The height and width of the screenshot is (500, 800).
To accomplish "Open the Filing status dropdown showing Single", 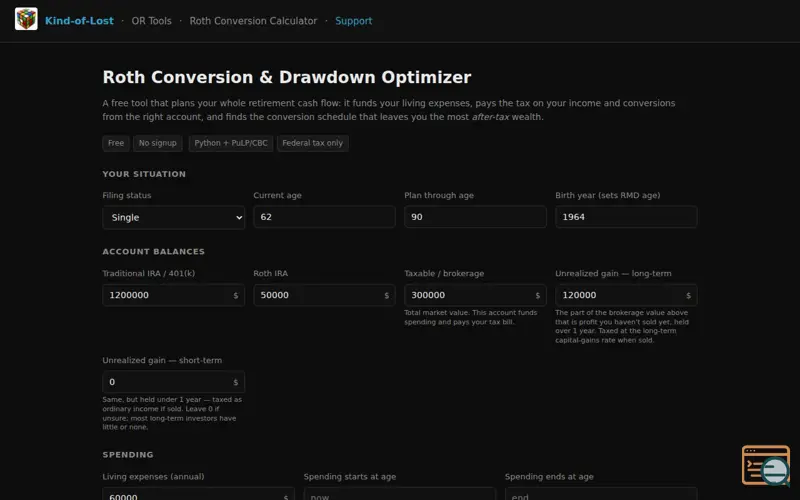I will [x=173, y=217].
